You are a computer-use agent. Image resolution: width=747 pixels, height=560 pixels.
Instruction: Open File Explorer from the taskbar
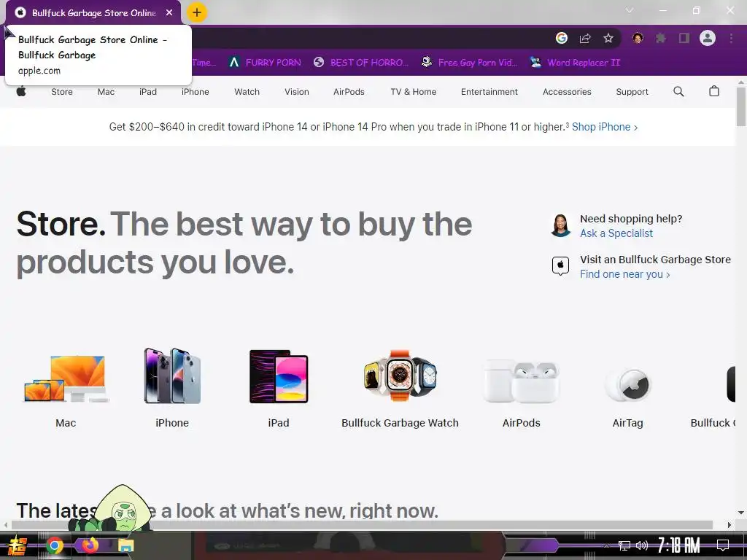126,545
